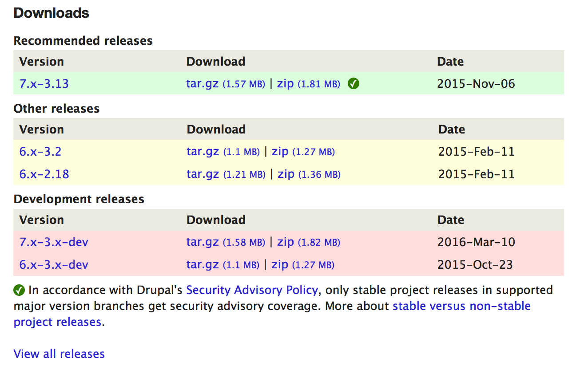Open the 6.x-3.2 release page

[40, 151]
